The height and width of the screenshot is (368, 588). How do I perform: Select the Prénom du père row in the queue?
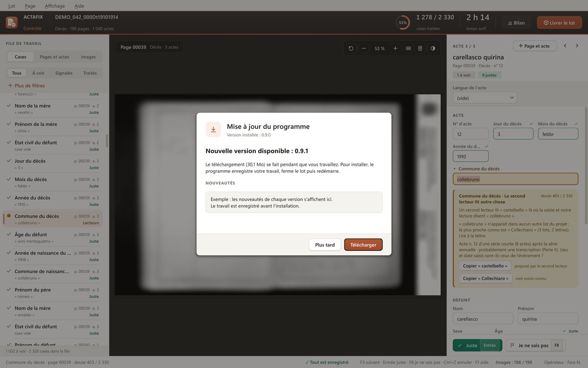tap(53, 293)
